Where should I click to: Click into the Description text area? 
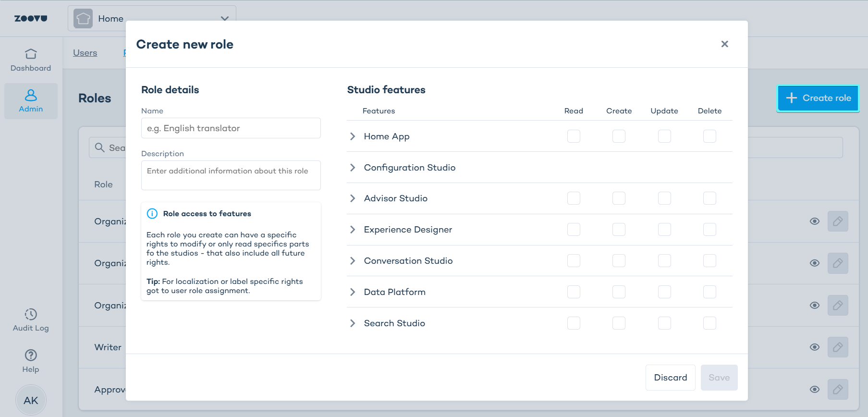[x=231, y=175]
